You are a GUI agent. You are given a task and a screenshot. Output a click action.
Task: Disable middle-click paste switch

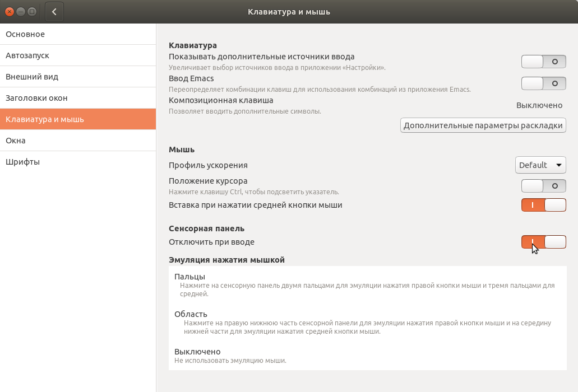coord(543,205)
